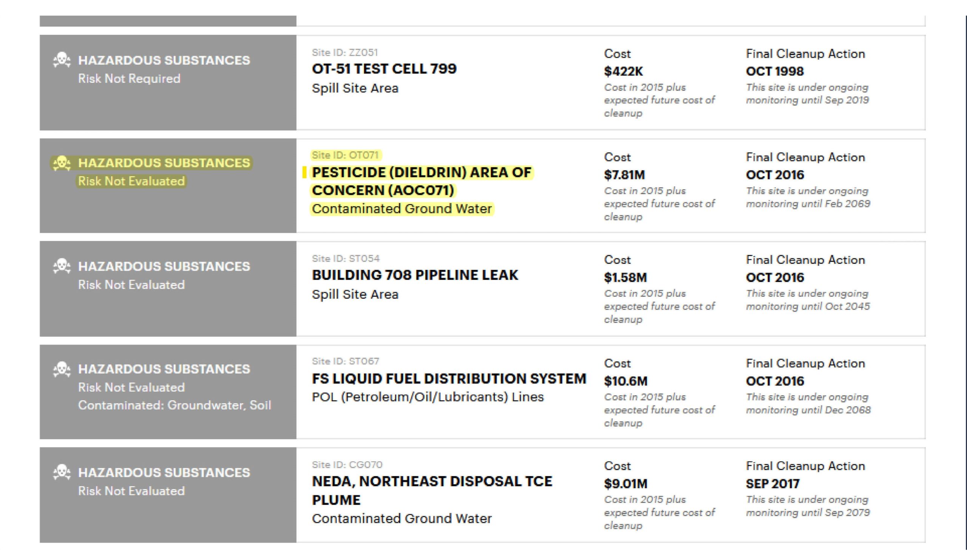Click skull icon for FS Liquid Fuel row

(62, 369)
